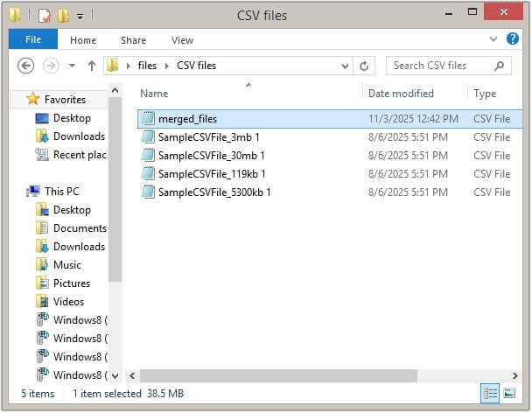Expand the arrow between files and CSV files

167,66
